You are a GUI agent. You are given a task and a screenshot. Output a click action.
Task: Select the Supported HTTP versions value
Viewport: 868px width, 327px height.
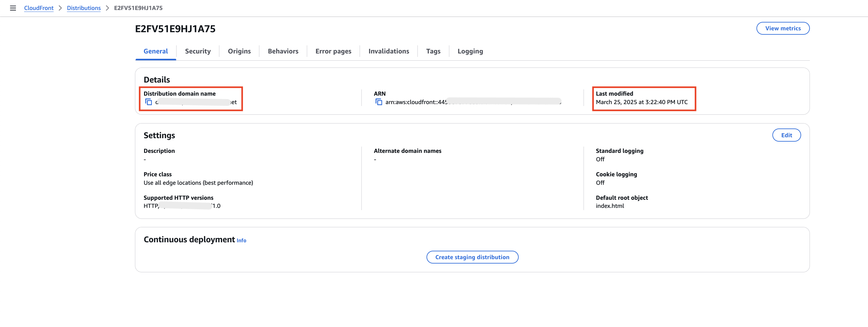[182, 206]
